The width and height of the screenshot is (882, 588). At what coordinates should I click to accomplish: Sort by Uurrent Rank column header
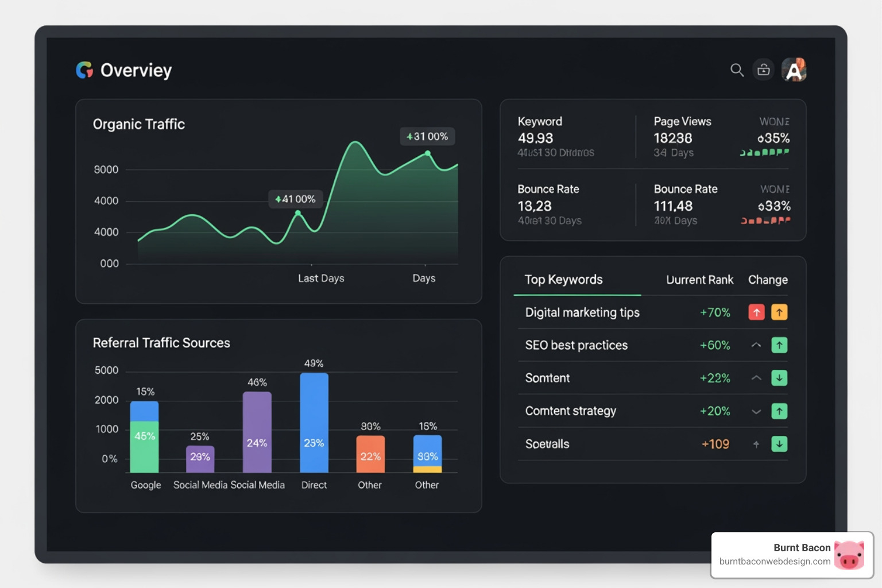click(699, 280)
